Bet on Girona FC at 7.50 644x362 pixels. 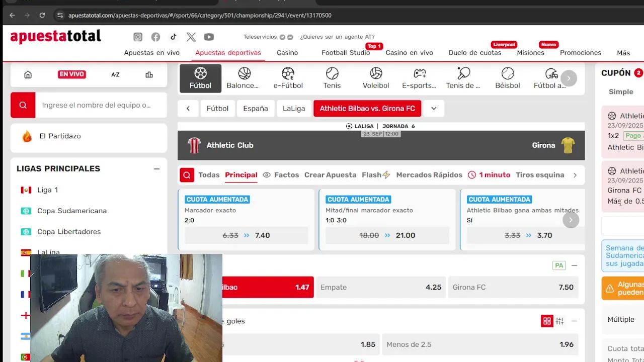point(513,287)
